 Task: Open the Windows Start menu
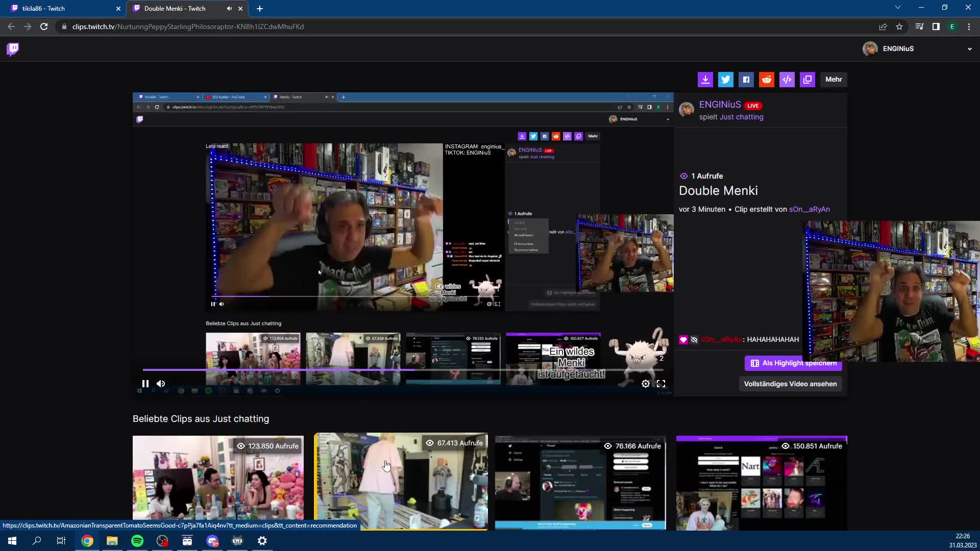12,541
